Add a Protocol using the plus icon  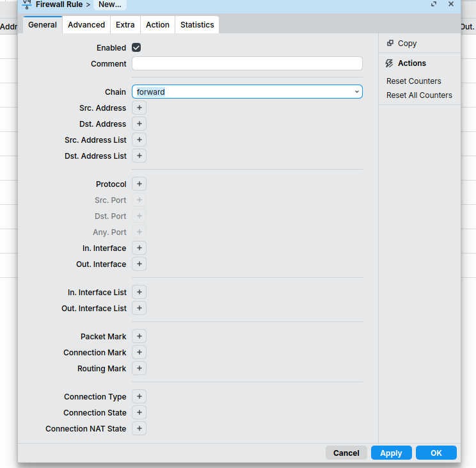click(139, 184)
